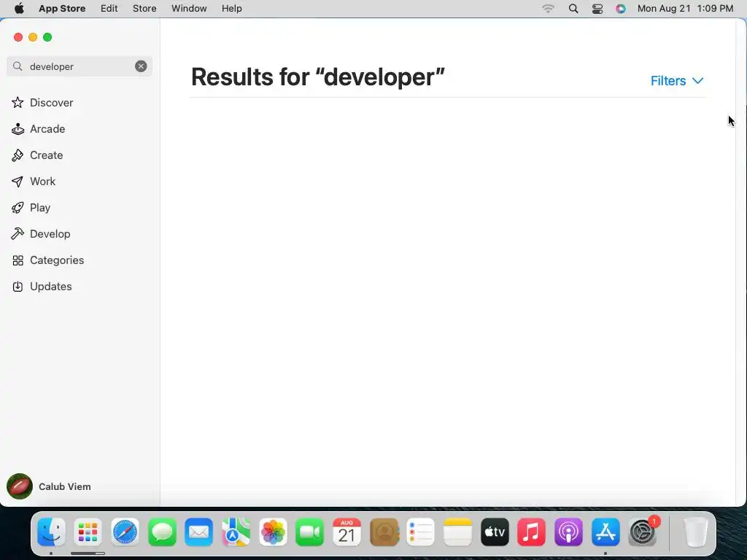747x560 pixels.
Task: Open the Help menu
Action: tap(231, 8)
